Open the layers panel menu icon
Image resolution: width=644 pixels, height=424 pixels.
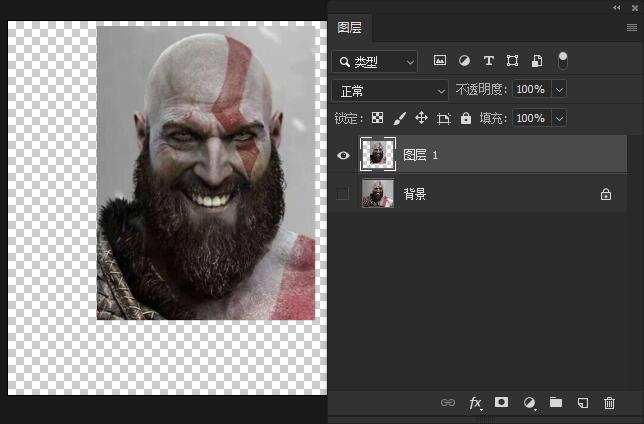[x=632, y=28]
